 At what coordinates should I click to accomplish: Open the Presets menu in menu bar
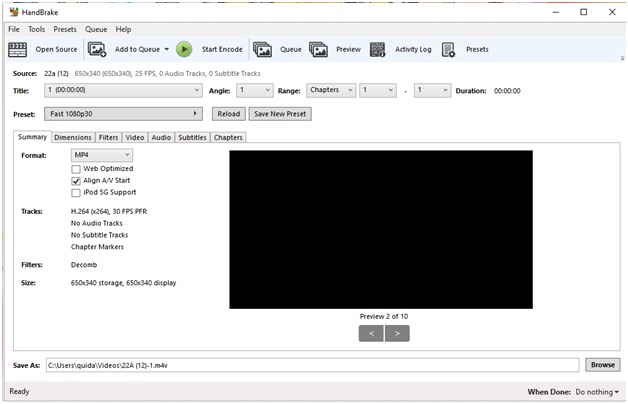65,29
